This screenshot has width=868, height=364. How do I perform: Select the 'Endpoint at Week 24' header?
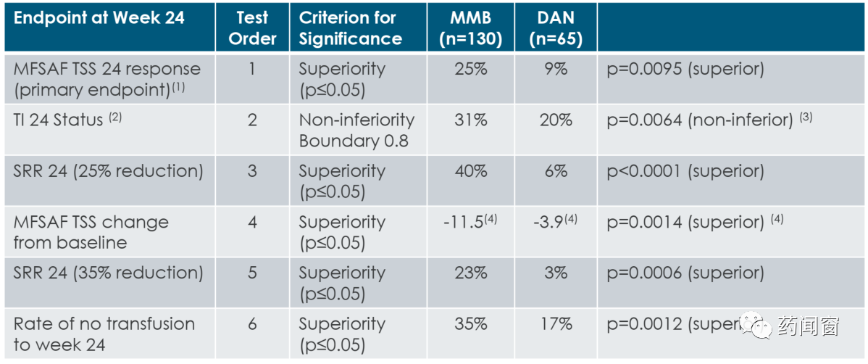pyautogui.click(x=99, y=18)
